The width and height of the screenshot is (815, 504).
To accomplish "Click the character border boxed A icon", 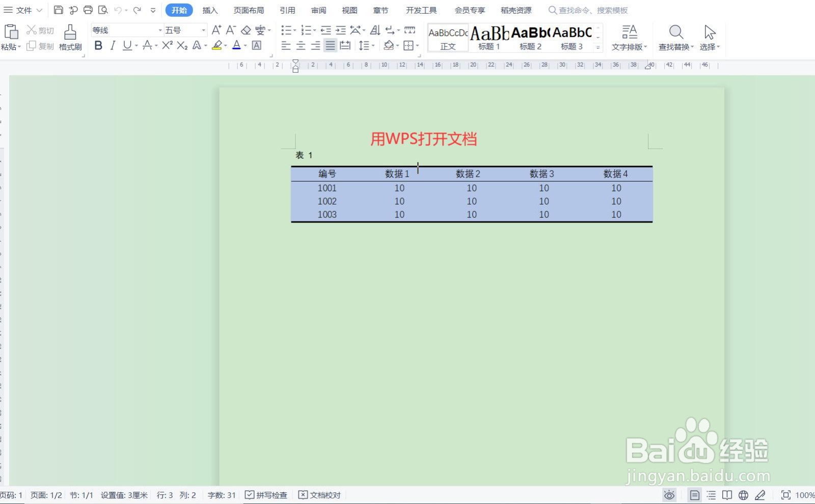I will pos(257,45).
